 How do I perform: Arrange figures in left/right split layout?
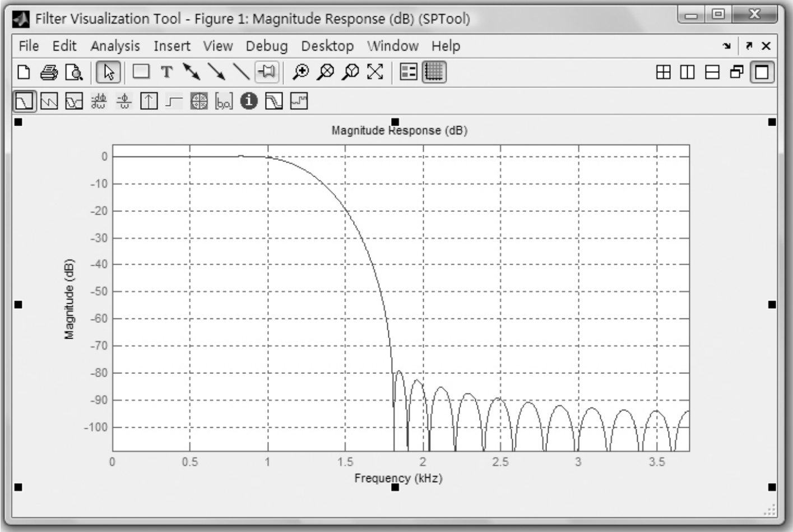click(x=688, y=72)
